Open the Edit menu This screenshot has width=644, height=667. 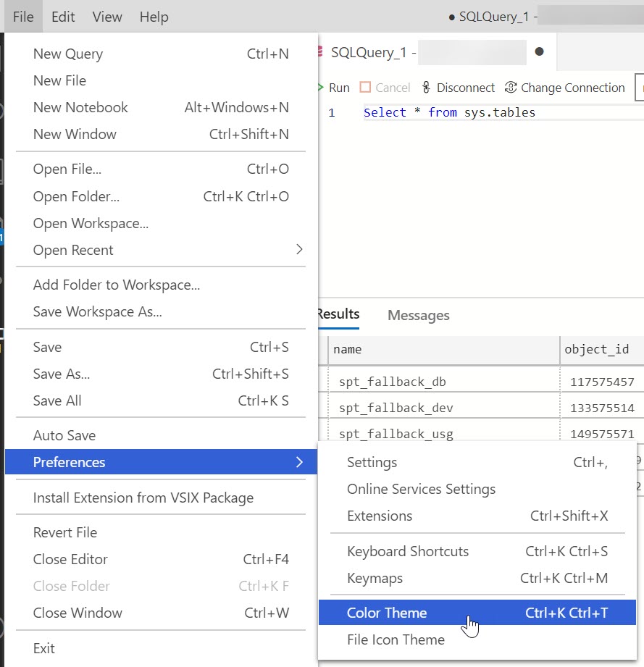click(x=63, y=17)
